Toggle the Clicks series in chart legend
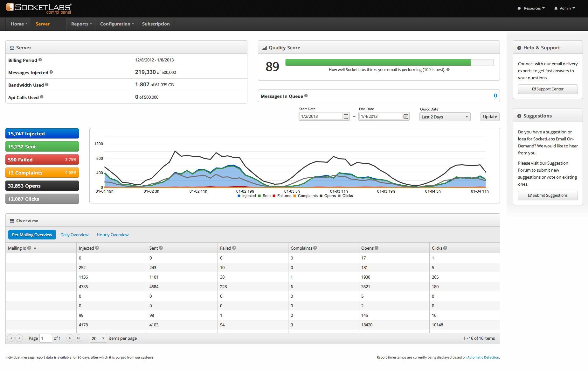This screenshot has width=588, height=370. [x=345, y=196]
